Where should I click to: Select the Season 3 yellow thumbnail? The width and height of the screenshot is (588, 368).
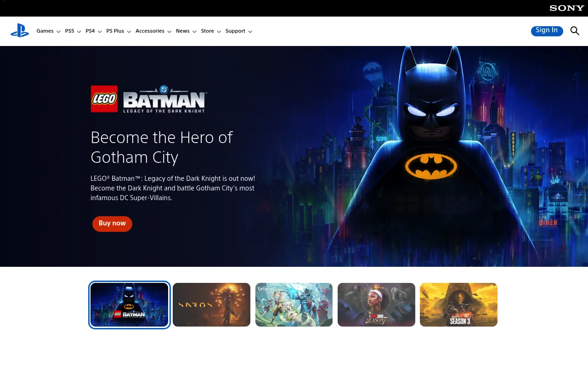[458, 305]
